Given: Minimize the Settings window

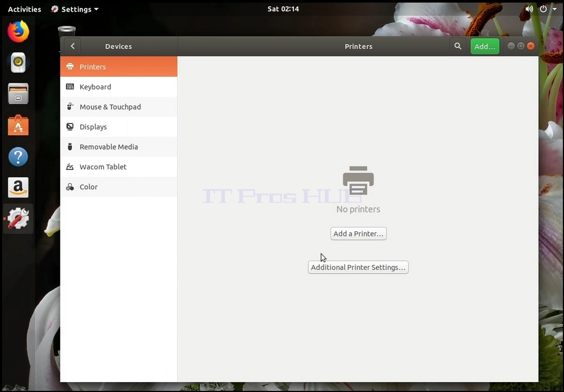Looking at the screenshot, I should click(511, 46).
